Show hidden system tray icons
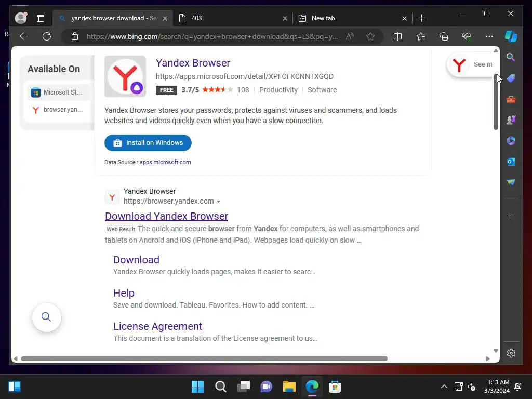Viewport: 532px width, 399px height. pos(444,387)
